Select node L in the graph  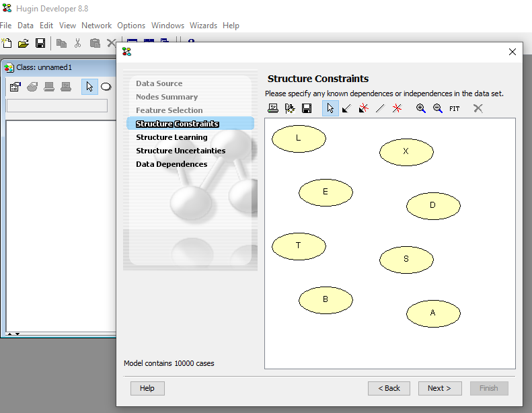tap(299, 139)
